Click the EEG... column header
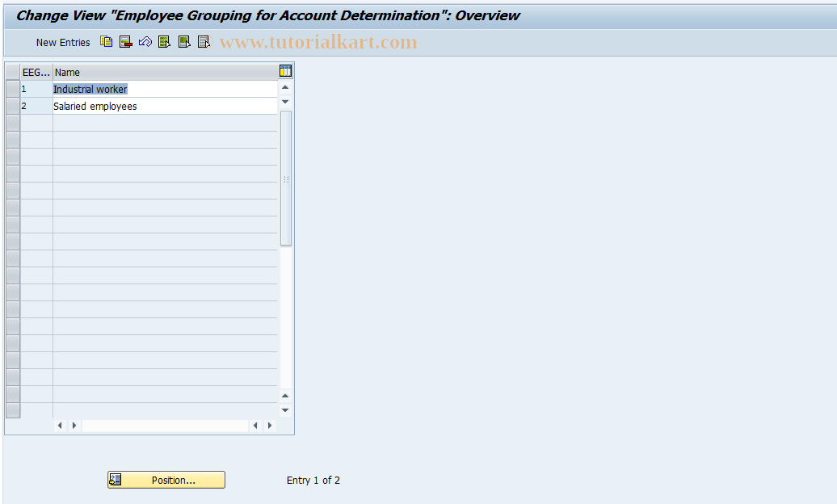 click(36, 72)
